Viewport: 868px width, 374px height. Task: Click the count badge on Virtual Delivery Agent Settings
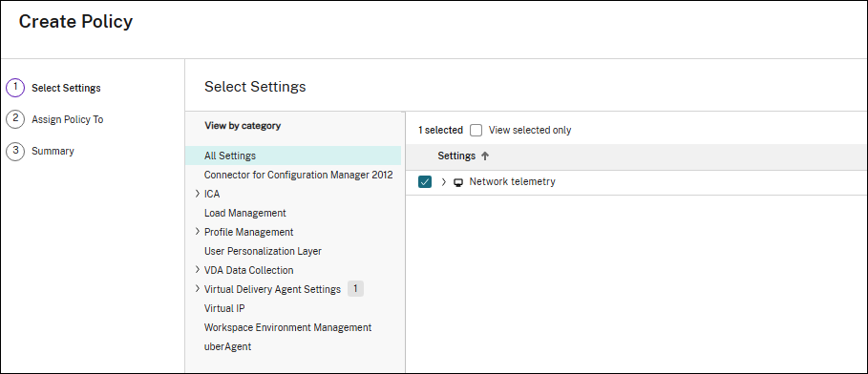point(355,289)
